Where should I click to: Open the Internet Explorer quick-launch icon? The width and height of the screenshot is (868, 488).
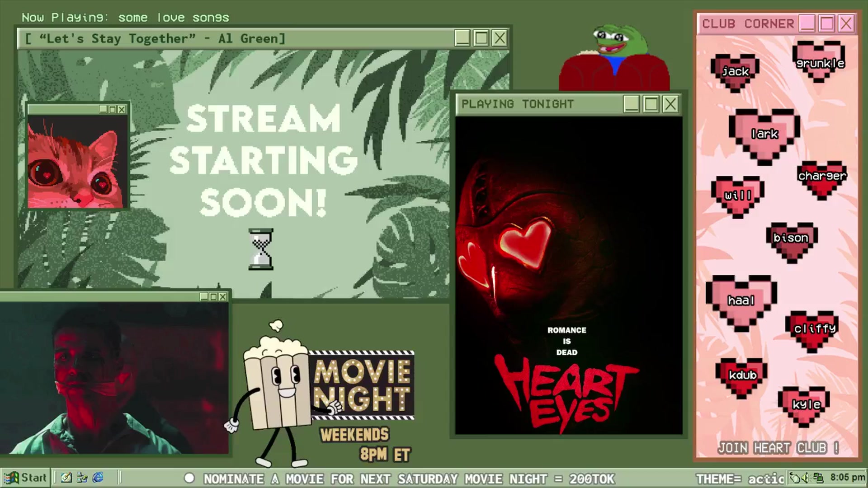(x=98, y=478)
